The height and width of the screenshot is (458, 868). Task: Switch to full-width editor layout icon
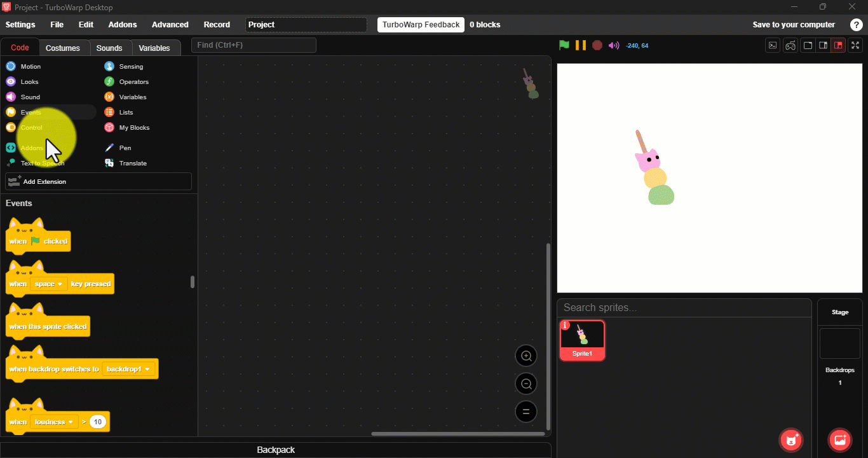[x=808, y=45]
